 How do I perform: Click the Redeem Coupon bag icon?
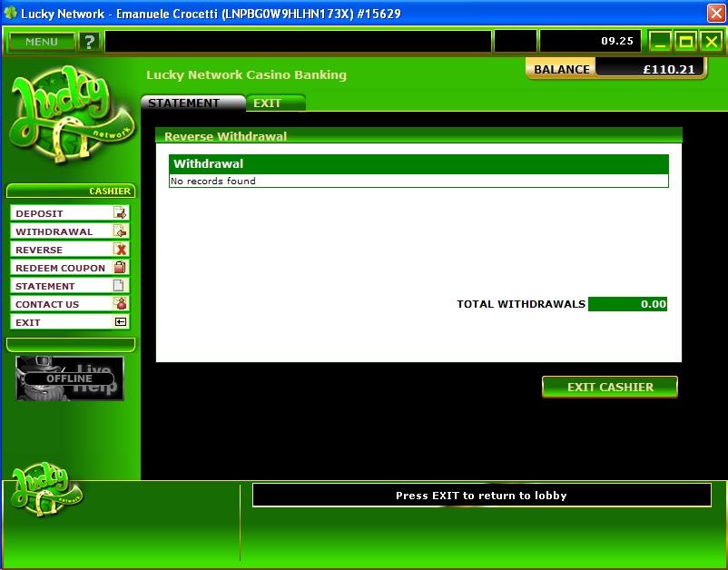tap(120, 268)
